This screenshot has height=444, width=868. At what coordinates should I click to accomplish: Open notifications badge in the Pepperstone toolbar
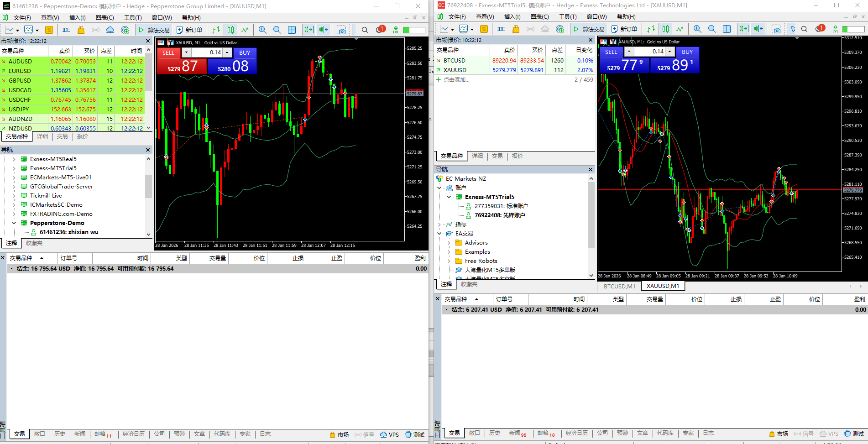(x=381, y=30)
